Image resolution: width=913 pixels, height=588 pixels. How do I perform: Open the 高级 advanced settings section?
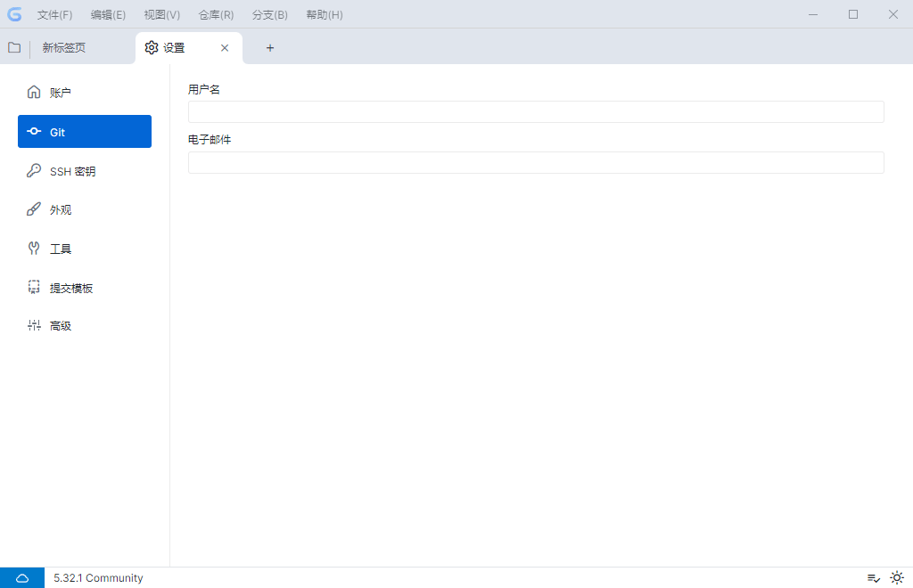coord(61,325)
